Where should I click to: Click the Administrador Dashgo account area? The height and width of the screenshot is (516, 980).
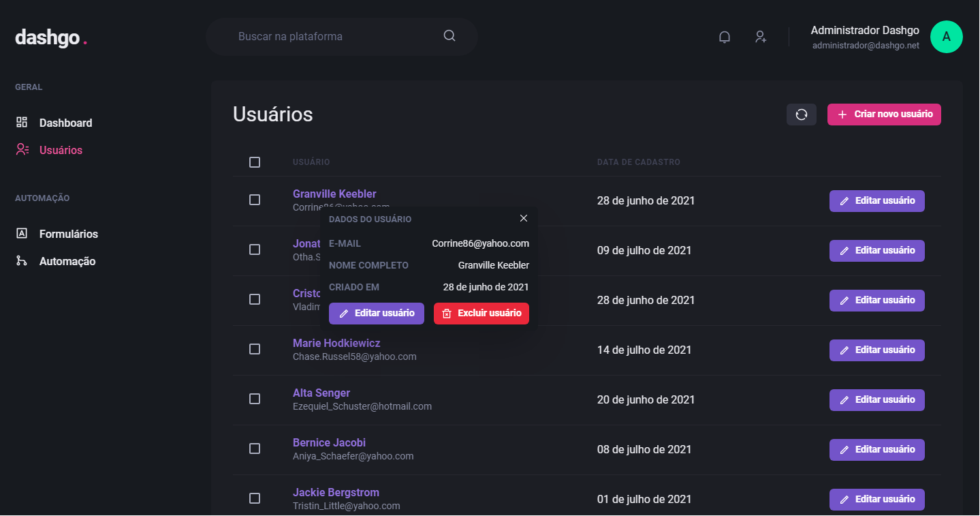pos(864,37)
